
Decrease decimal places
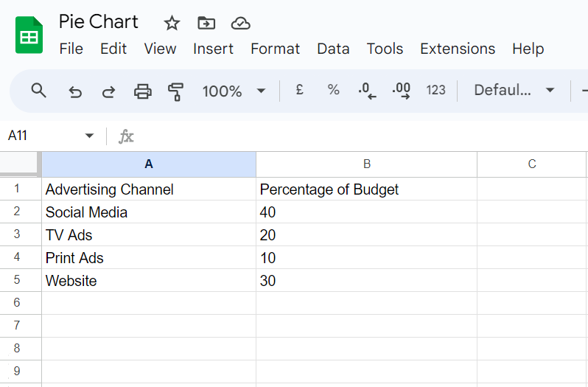(x=367, y=91)
